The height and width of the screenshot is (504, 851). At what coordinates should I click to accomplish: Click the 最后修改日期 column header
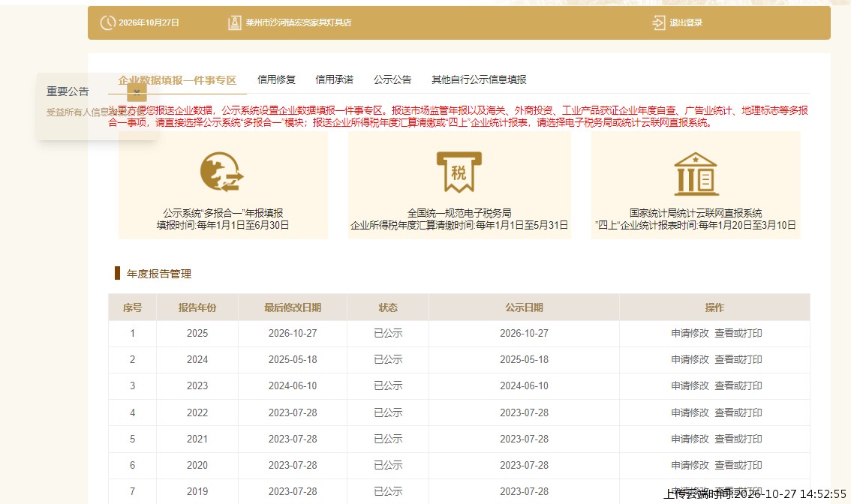293,307
